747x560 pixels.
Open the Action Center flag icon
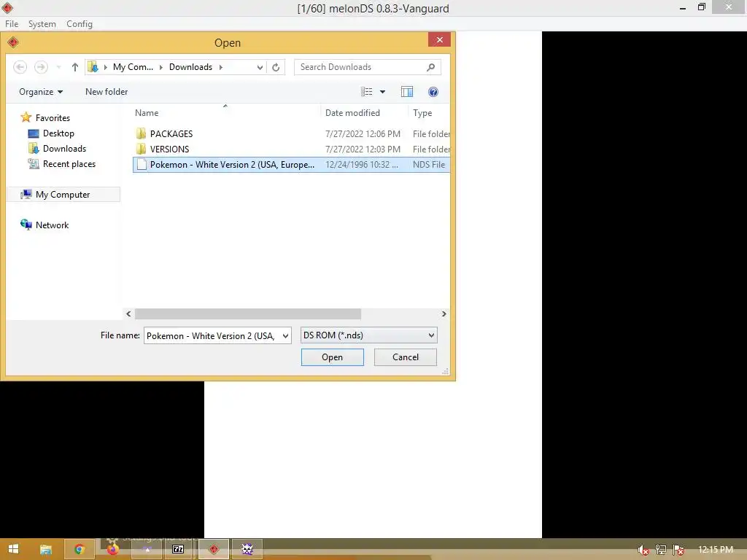pos(678,550)
